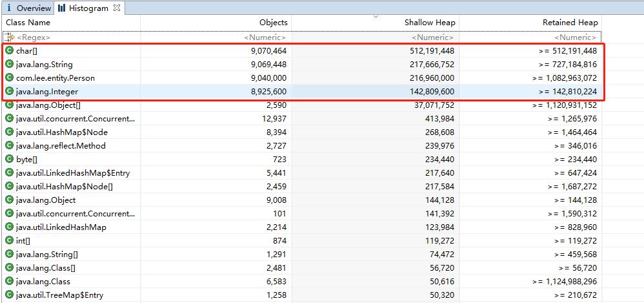The image size is (644, 303).
Task: Close the Histogram tab
Action: click(117, 8)
